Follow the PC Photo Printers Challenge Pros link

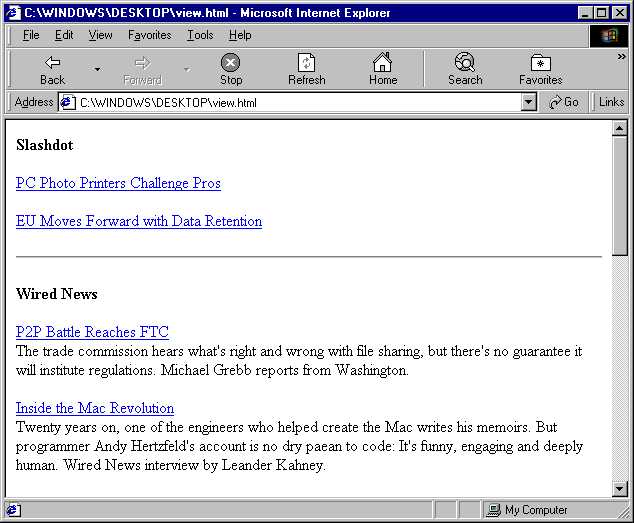tap(118, 183)
